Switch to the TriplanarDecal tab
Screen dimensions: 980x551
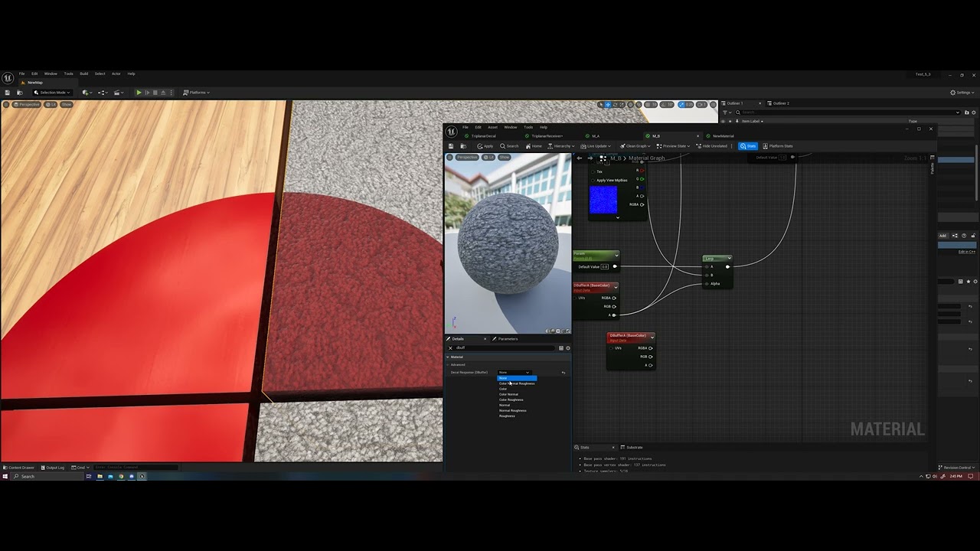(x=483, y=136)
